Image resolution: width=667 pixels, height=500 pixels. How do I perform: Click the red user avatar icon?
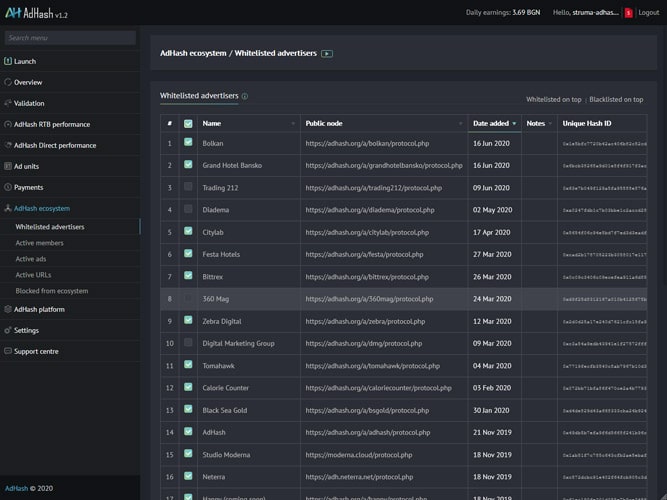[x=628, y=13]
